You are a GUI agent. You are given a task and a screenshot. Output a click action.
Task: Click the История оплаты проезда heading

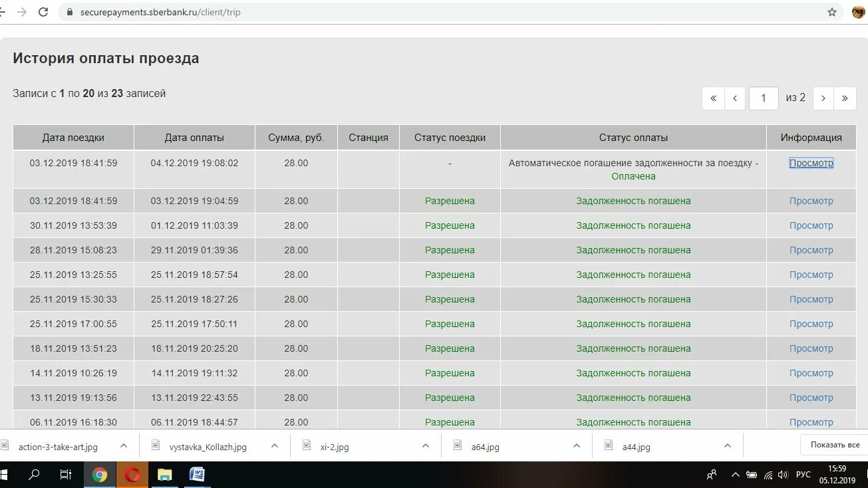pos(106,59)
